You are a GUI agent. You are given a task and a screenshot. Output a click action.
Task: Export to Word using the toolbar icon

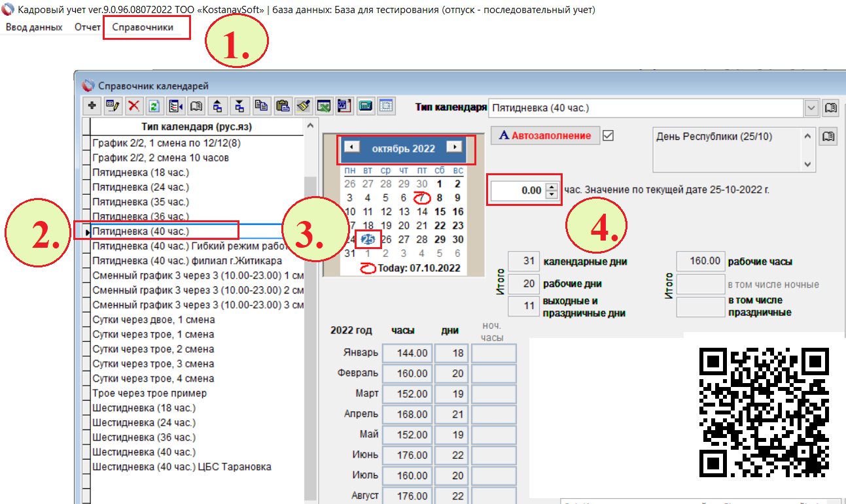pos(344,105)
